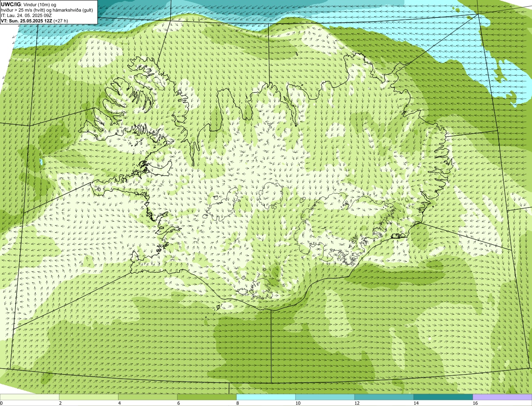Select the 6–8 m/s darker green legend segment
The width and height of the screenshot is (532, 406).
pos(207,397)
